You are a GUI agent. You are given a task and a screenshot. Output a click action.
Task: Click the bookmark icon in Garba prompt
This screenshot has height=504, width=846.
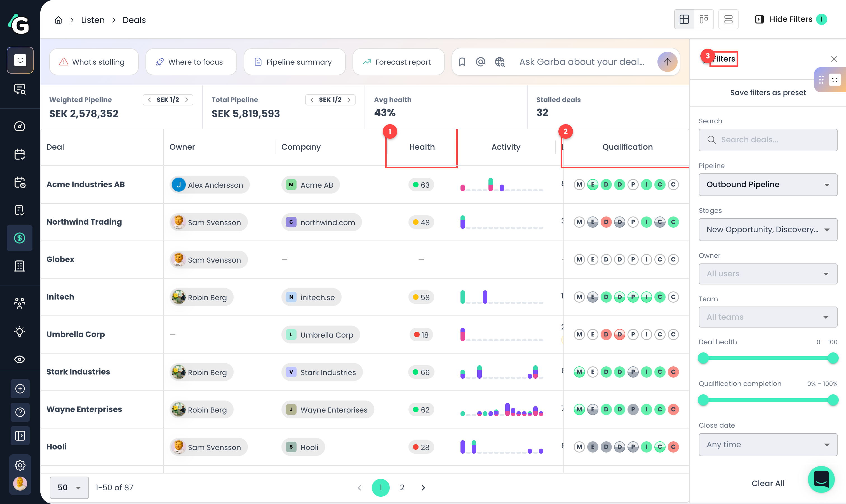point(462,62)
